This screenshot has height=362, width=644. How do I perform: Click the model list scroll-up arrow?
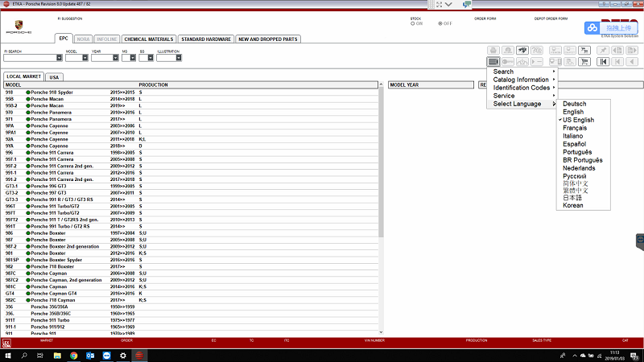point(381,84)
